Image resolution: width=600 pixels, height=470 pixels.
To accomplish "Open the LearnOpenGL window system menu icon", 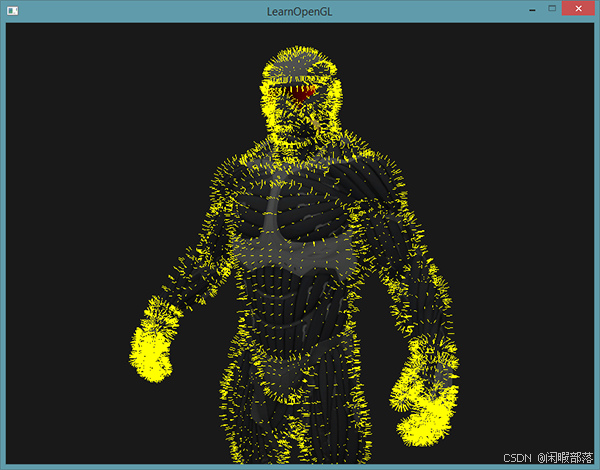I will 12,11.
